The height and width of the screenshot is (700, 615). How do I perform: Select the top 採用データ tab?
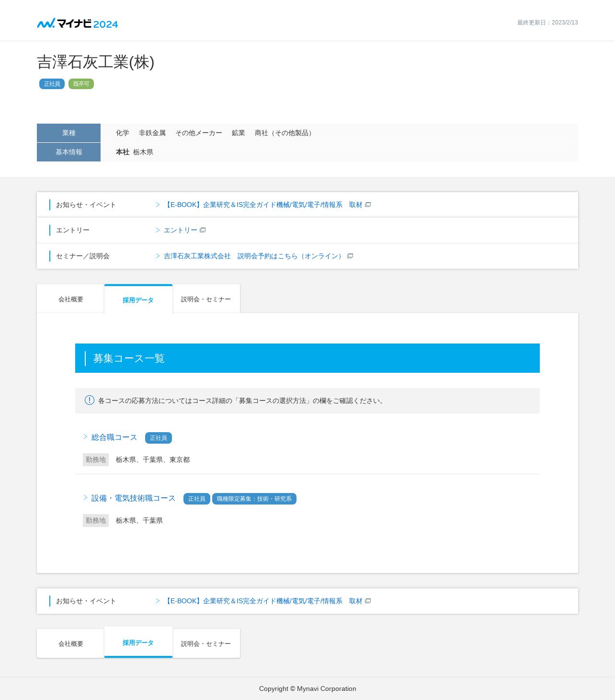click(x=138, y=299)
